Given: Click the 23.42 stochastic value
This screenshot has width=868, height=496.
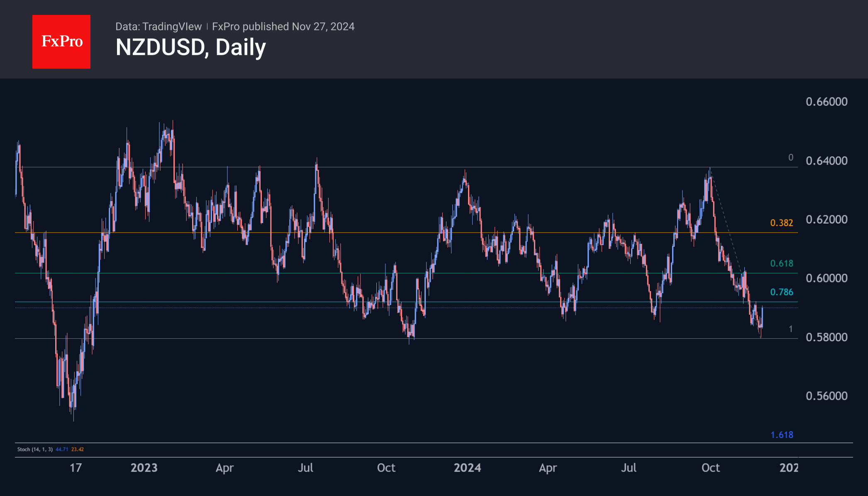Looking at the screenshot, I should coord(78,450).
